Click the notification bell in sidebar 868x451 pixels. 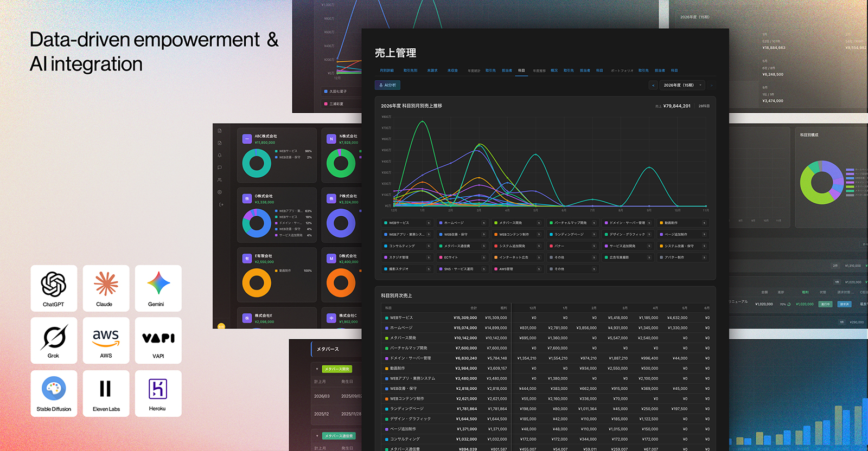click(220, 155)
